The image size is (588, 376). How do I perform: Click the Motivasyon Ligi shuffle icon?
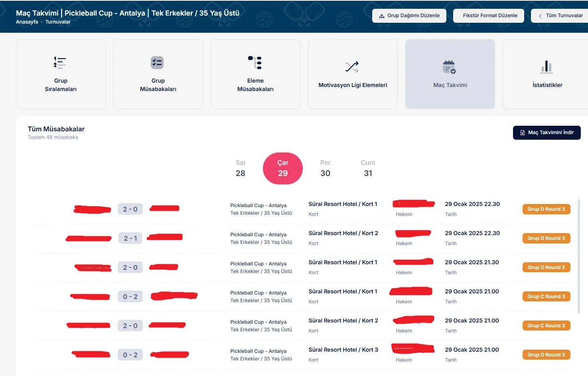coord(352,67)
